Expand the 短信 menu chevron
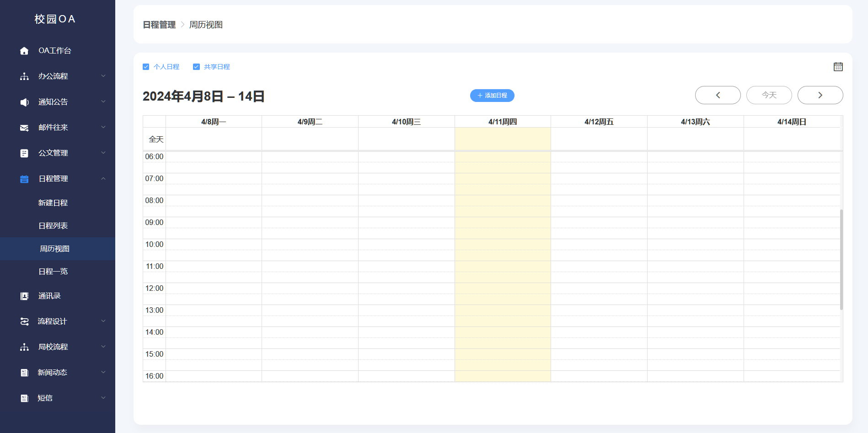 (x=103, y=398)
